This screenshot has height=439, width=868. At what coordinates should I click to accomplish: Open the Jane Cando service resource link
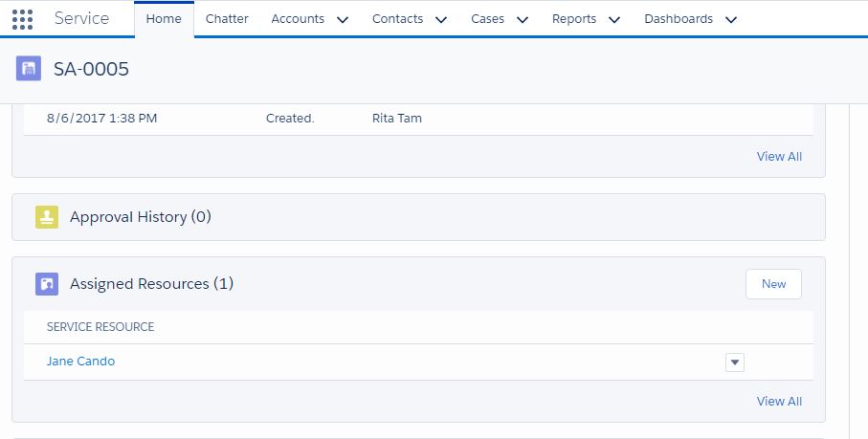coord(80,362)
